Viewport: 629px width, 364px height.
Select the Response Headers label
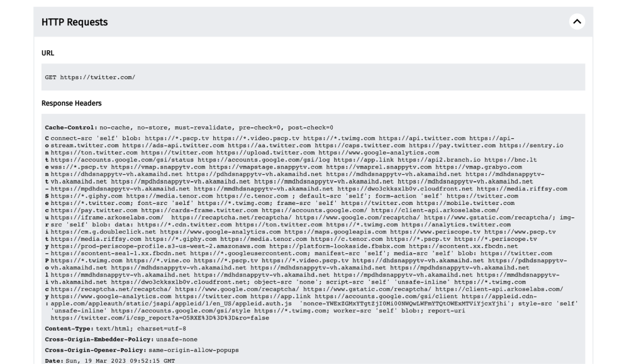72,102
